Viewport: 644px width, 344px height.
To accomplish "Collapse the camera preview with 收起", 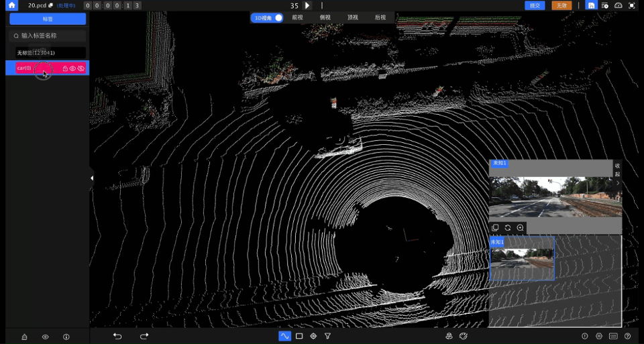I will pyautogui.click(x=617, y=170).
